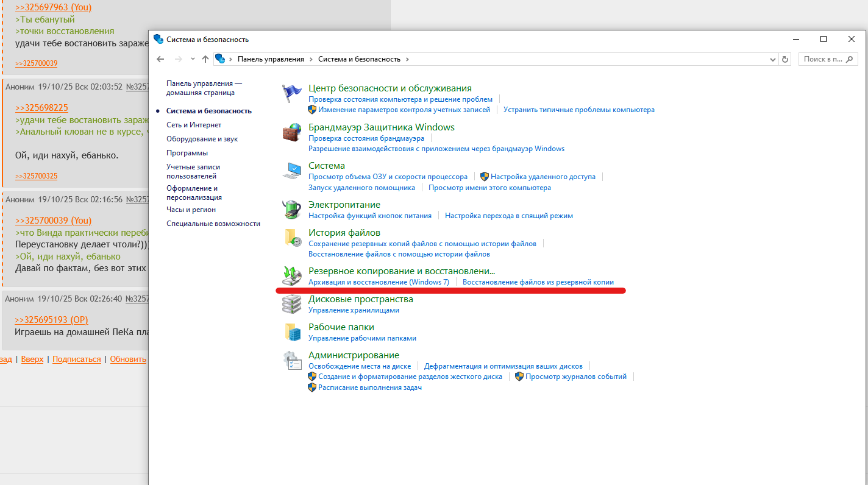Open 'Учетные записи пользователей' sidebar category
This screenshot has width=868, height=485.
pos(193,171)
